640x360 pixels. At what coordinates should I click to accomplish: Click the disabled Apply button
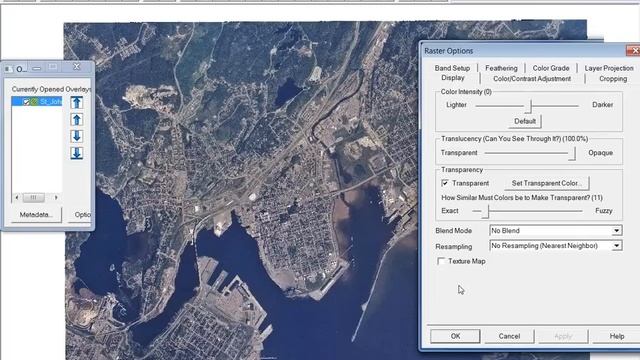(x=563, y=336)
